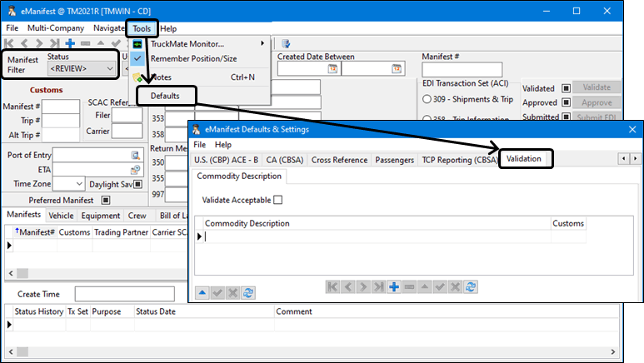Viewport: 644px width, 363px height.
Task: Go to next commodity description row
Action: [363, 286]
